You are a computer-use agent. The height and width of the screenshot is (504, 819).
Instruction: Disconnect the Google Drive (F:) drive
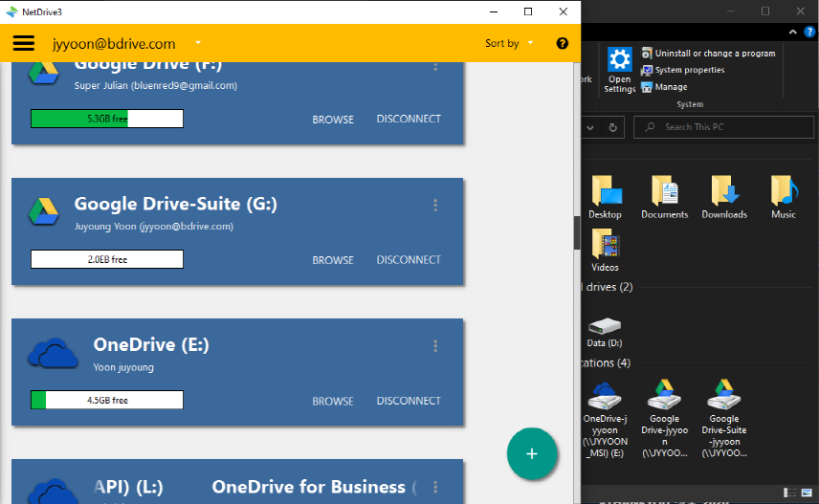(409, 120)
